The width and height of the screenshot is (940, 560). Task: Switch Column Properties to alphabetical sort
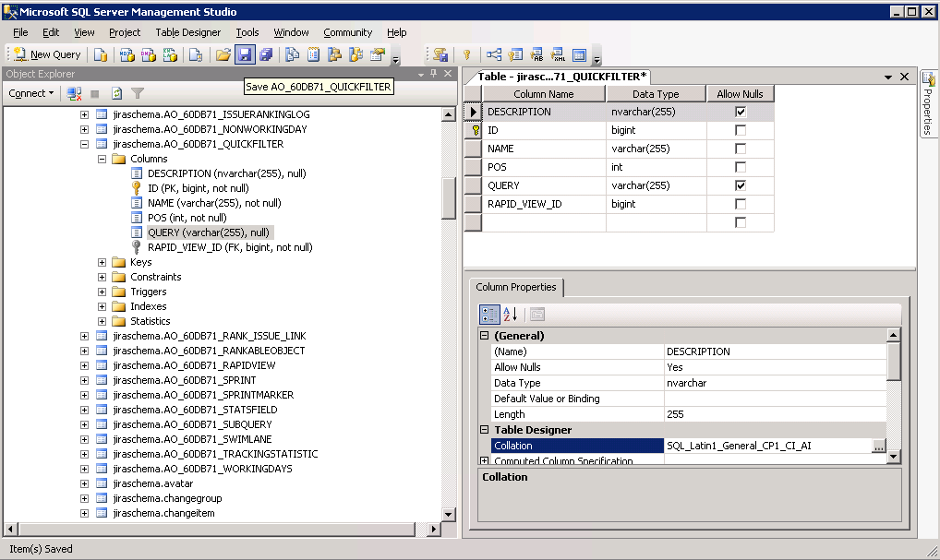click(511, 315)
